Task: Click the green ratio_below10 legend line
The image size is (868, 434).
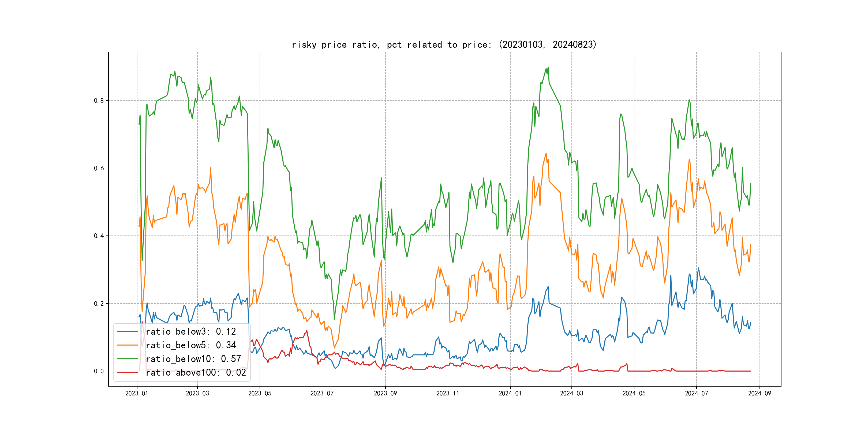Action: coord(127,359)
